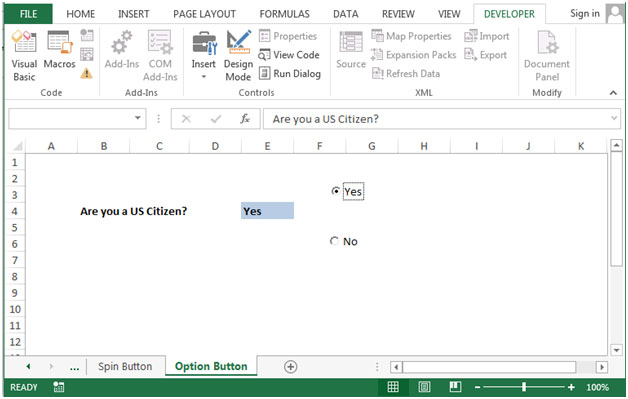Image resolution: width=628 pixels, height=399 pixels.
Task: Click Run Dialog
Action: pos(290,74)
